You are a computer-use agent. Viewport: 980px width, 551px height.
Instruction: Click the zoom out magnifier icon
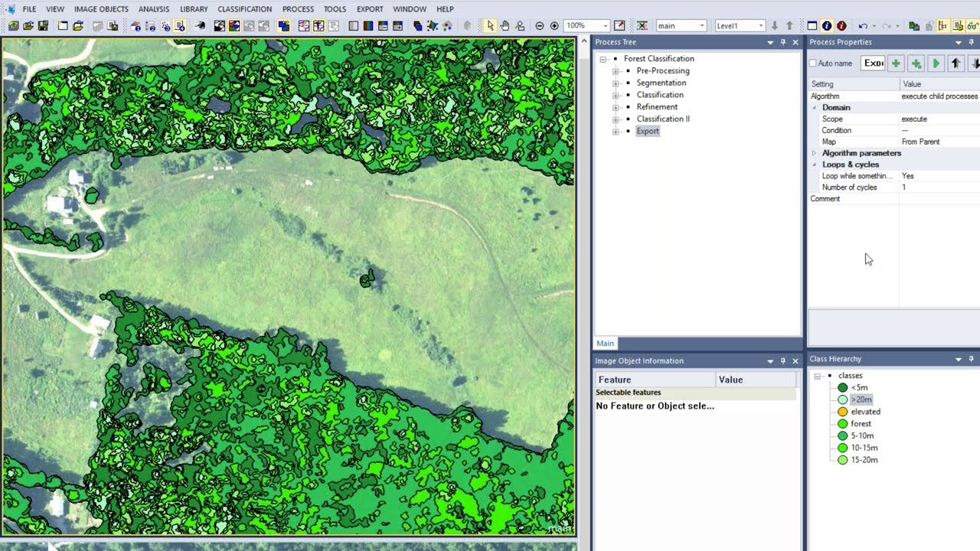540,26
